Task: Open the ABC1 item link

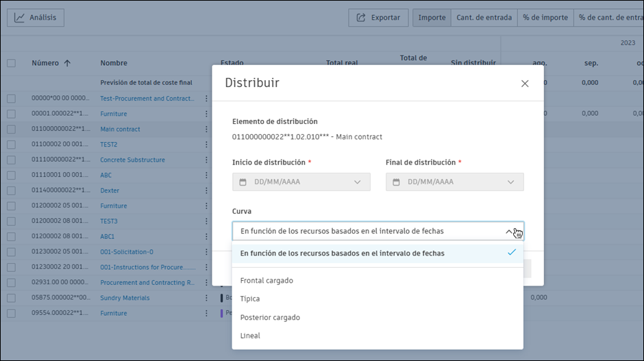Action: (107, 236)
